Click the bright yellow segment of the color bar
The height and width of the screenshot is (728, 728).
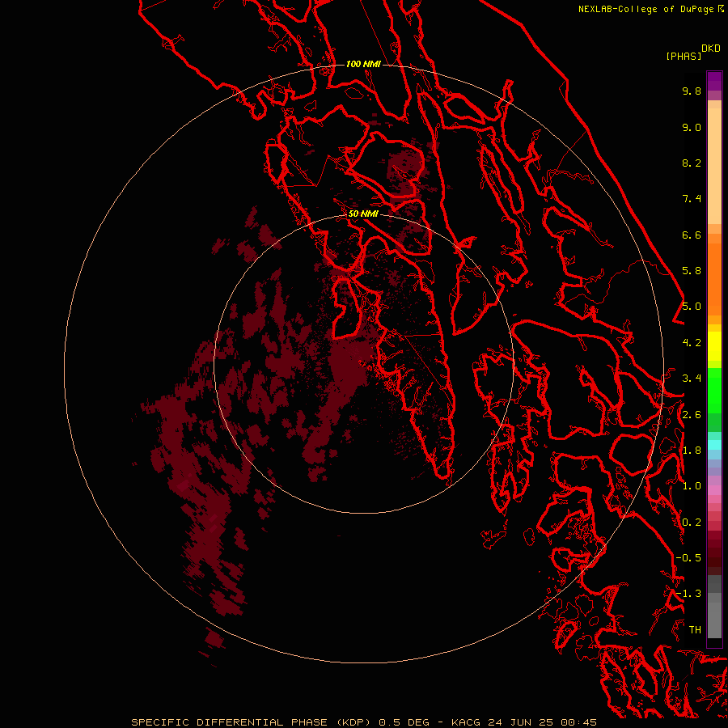point(714,346)
